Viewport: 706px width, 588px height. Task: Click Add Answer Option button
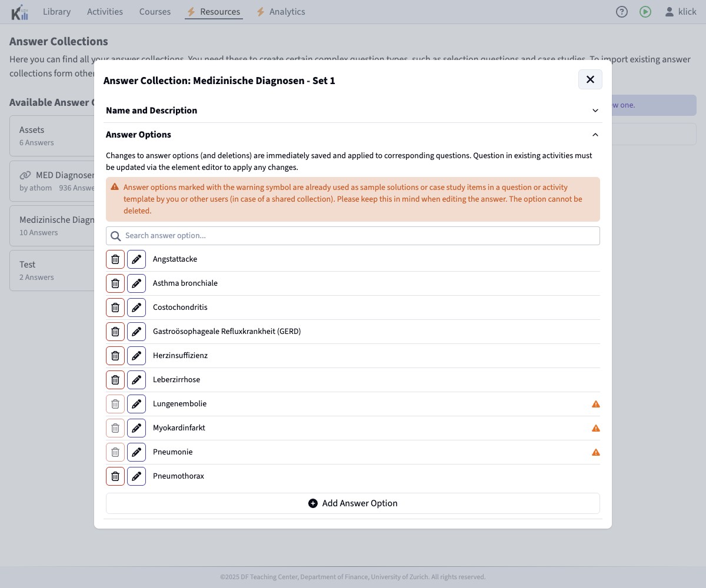(x=353, y=503)
